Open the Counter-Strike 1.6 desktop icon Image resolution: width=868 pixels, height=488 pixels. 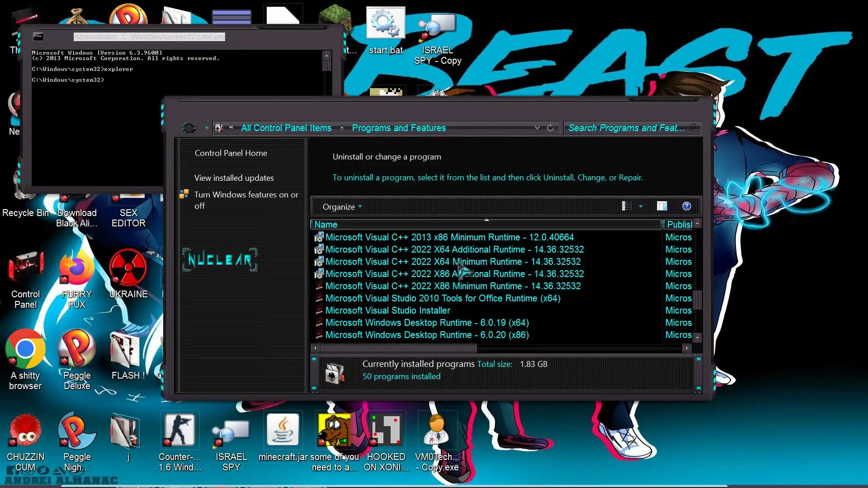(x=179, y=430)
